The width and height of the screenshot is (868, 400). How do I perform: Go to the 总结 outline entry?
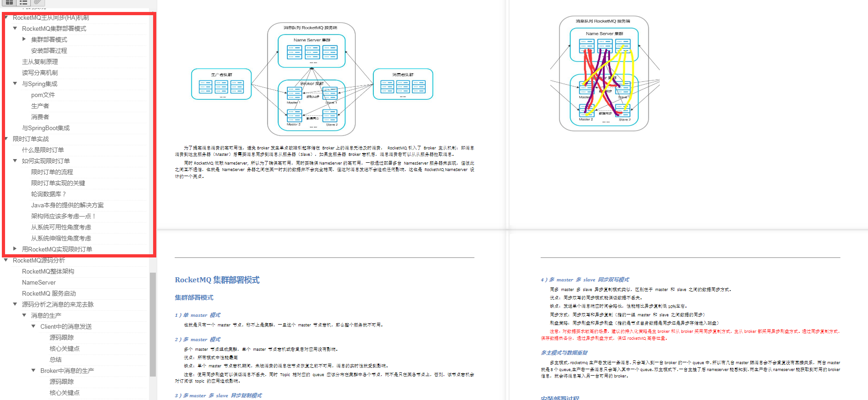click(x=56, y=360)
